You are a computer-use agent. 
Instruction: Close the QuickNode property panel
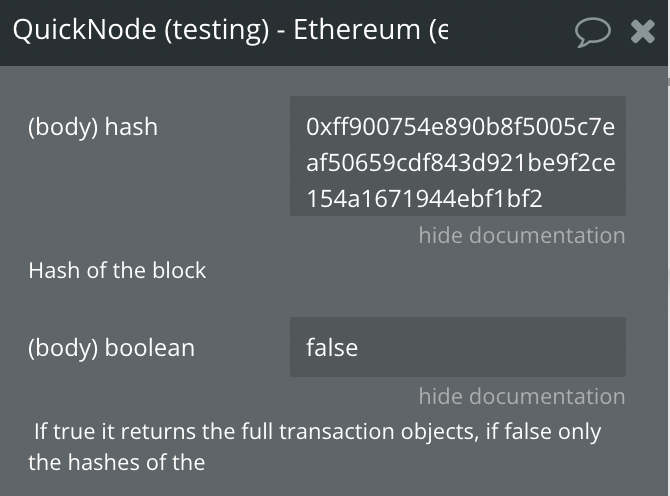pos(643,32)
